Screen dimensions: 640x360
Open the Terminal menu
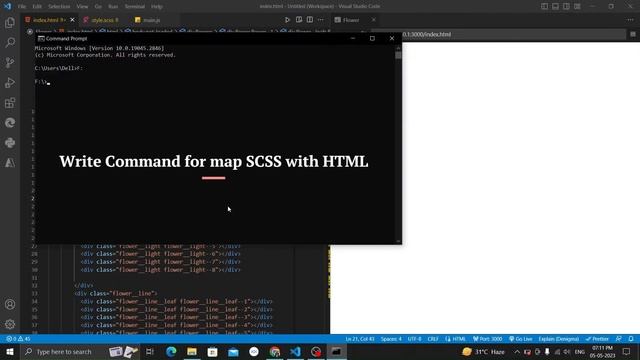tap(134, 7)
